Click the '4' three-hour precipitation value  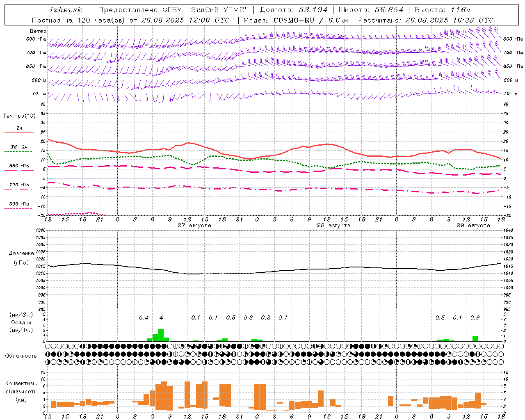coord(161,318)
